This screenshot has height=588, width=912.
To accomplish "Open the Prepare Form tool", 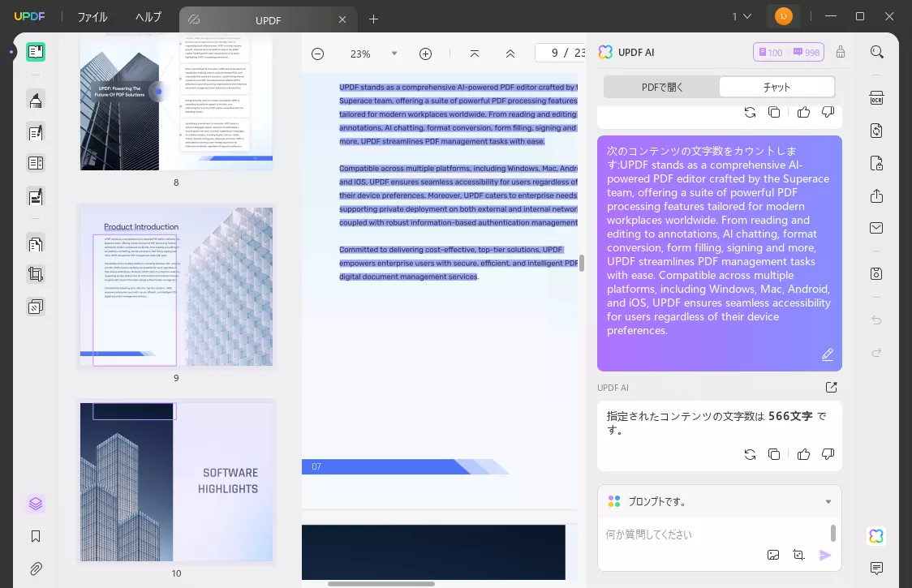I will click(36, 164).
